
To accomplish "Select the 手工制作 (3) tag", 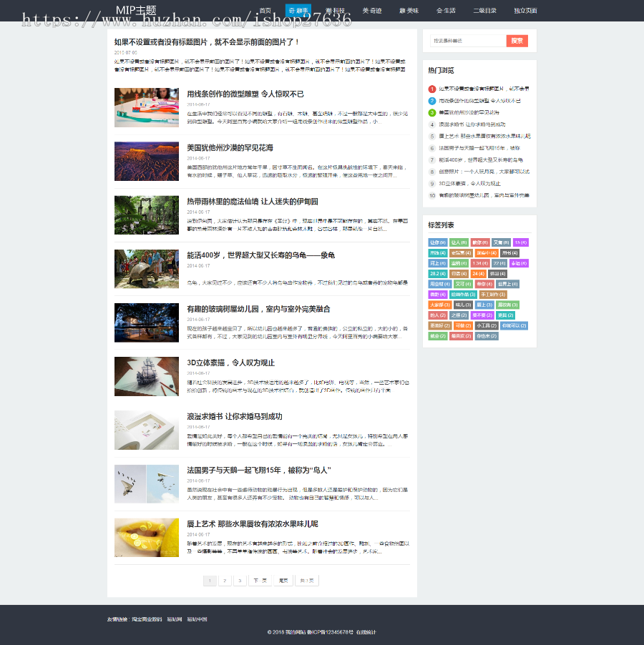I will (x=493, y=295).
